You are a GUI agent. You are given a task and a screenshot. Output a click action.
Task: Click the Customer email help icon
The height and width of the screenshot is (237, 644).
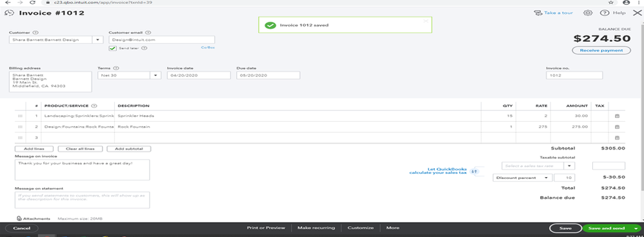(148, 32)
